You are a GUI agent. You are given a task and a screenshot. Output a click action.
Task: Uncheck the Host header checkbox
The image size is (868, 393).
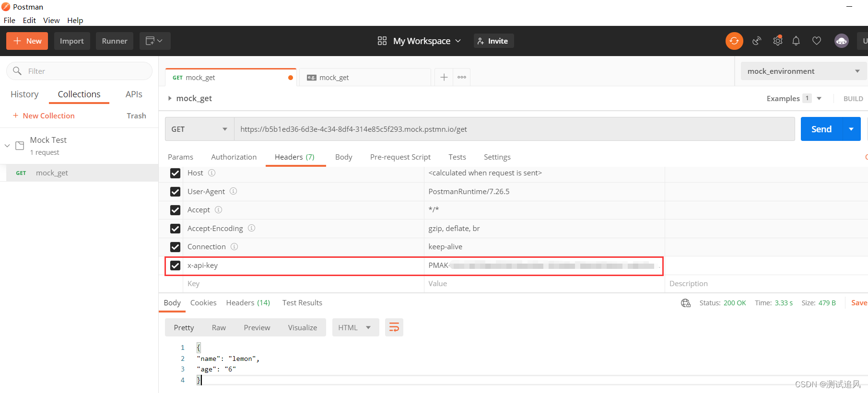(x=175, y=173)
